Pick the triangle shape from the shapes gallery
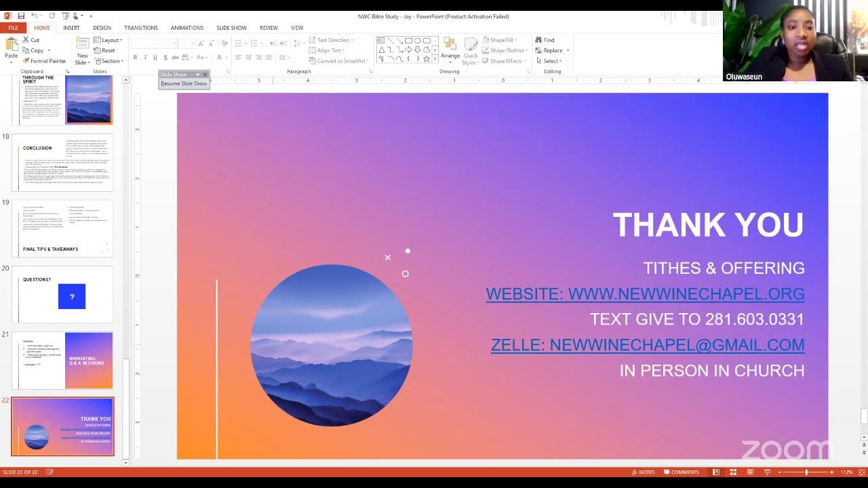The width and height of the screenshot is (868, 488). point(382,49)
